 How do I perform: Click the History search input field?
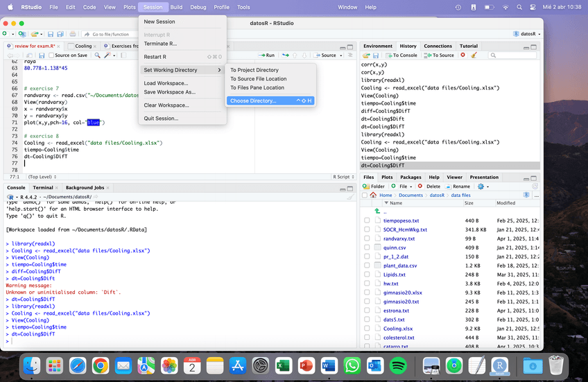coord(513,55)
